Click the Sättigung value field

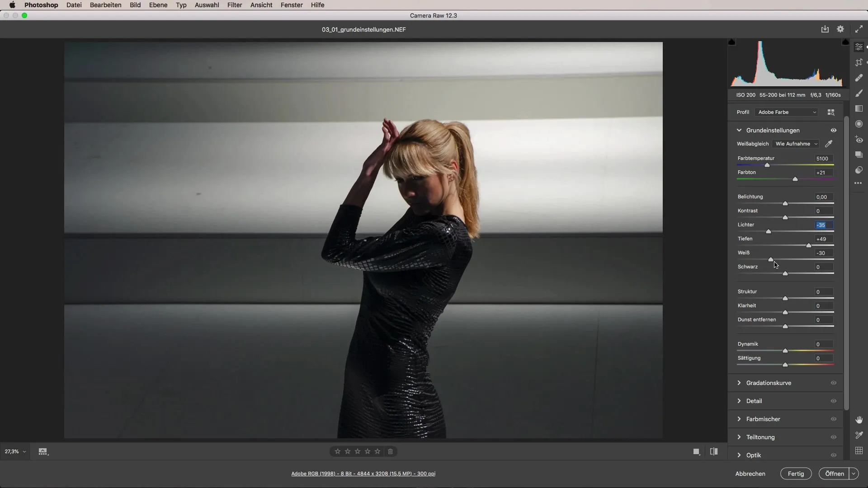click(824, 358)
